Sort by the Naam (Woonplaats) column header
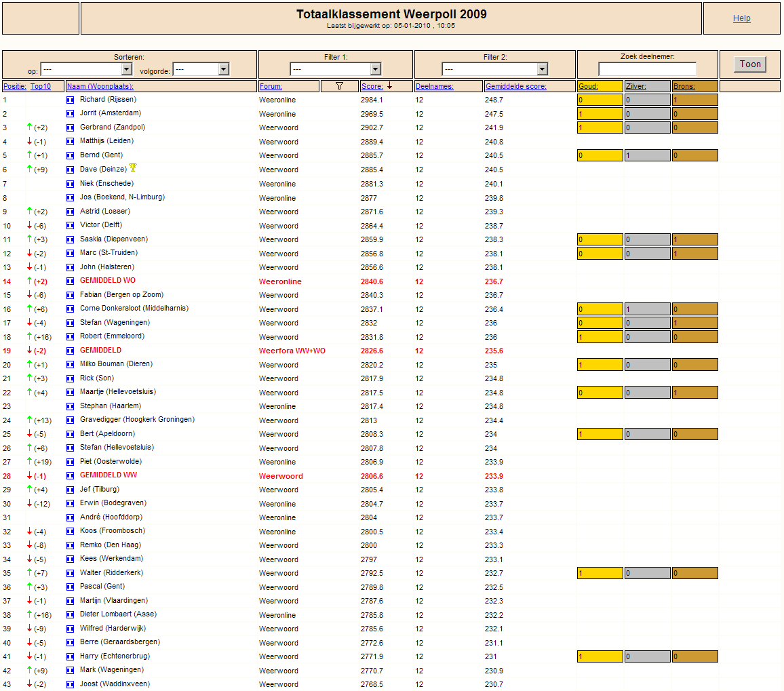784x691 pixels. (x=100, y=86)
